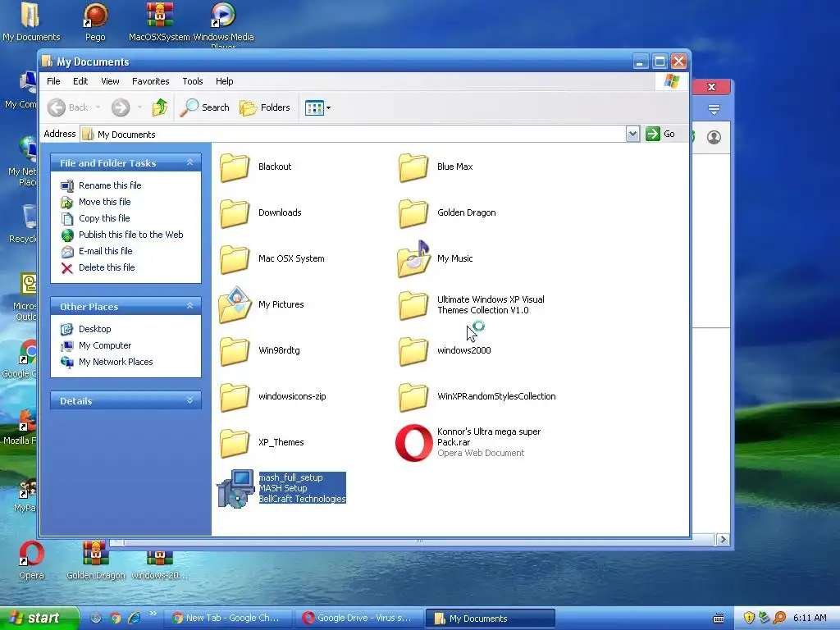The height and width of the screenshot is (630, 840).
Task: Select the Win98rdtg folder
Action: pyautogui.click(x=260, y=350)
